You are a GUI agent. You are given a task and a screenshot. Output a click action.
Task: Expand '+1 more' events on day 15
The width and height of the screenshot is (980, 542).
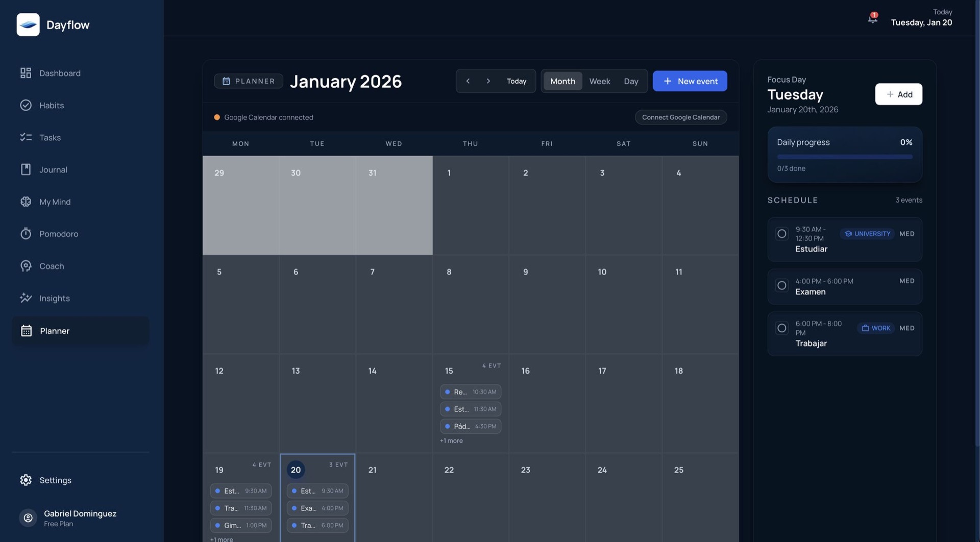(x=451, y=441)
